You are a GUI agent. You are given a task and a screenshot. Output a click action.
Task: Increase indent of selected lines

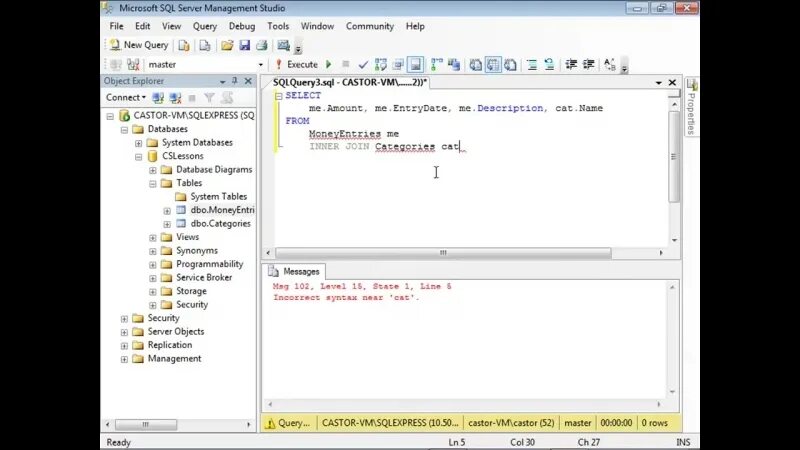coord(588,64)
